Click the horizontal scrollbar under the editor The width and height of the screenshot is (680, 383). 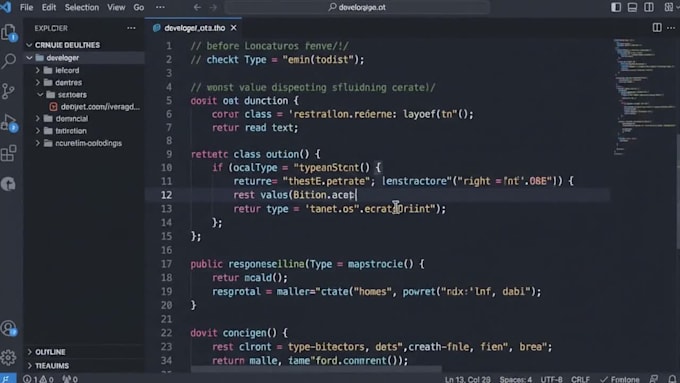(316, 369)
